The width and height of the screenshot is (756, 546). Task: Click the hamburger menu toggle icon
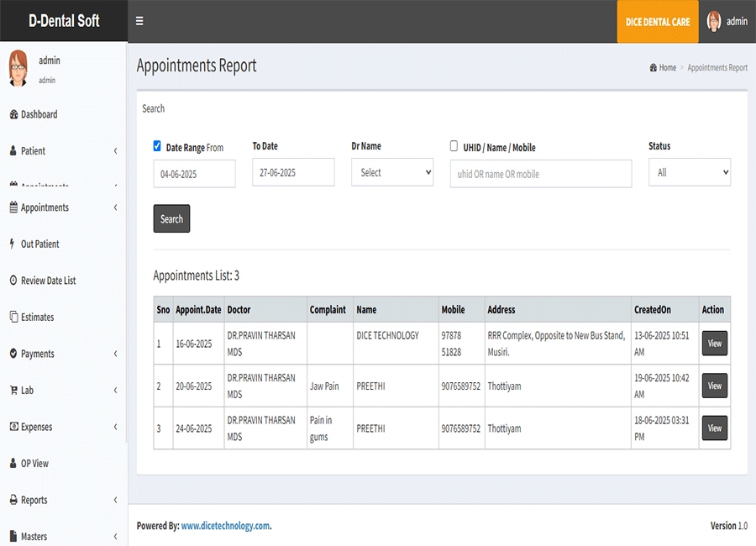[x=139, y=21]
